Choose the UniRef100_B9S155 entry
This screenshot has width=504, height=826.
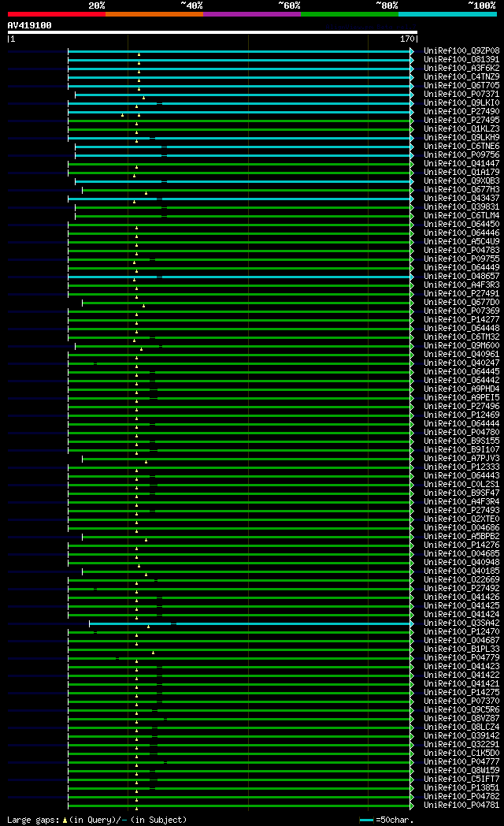tap(462, 441)
